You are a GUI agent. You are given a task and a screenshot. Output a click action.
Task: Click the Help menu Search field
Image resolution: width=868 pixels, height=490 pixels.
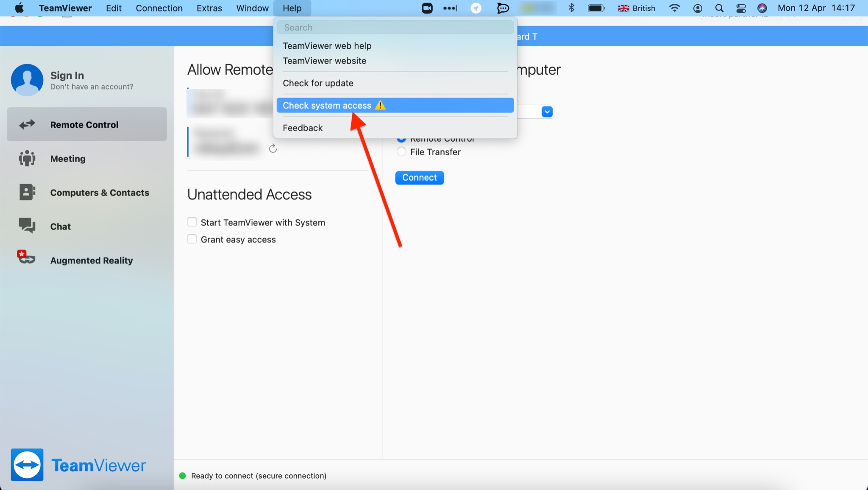point(395,28)
